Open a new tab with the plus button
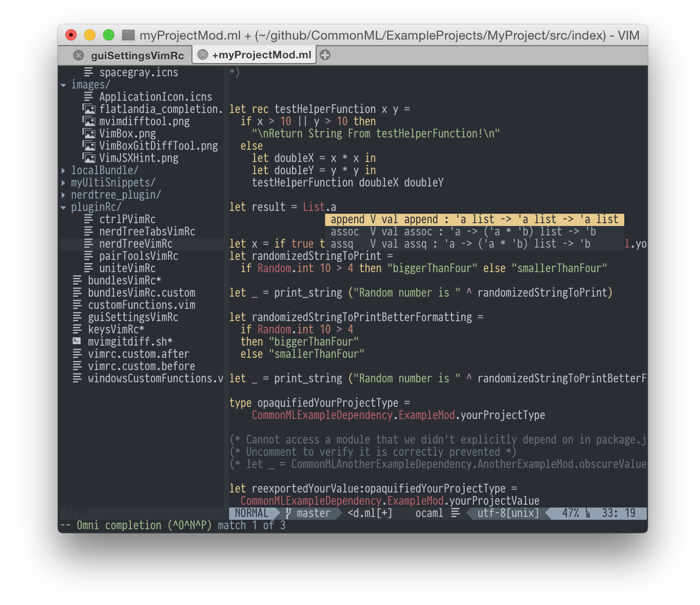 tap(325, 55)
